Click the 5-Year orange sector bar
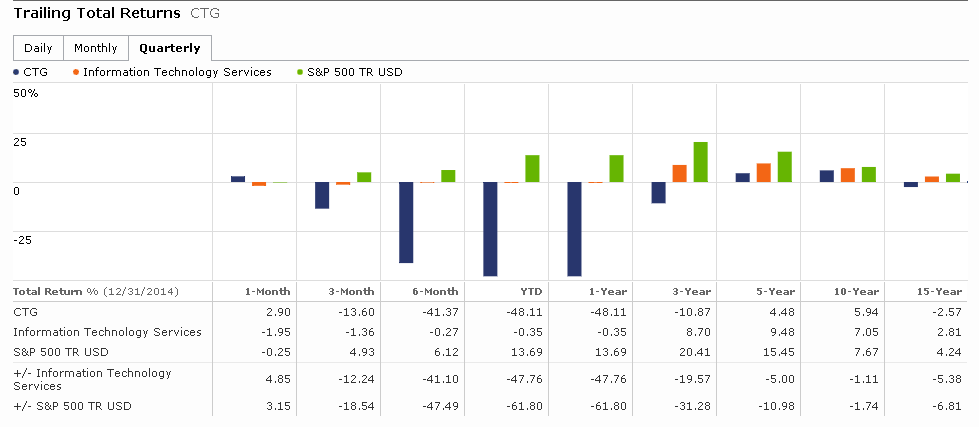The width and height of the screenshot is (979, 427). point(764,173)
